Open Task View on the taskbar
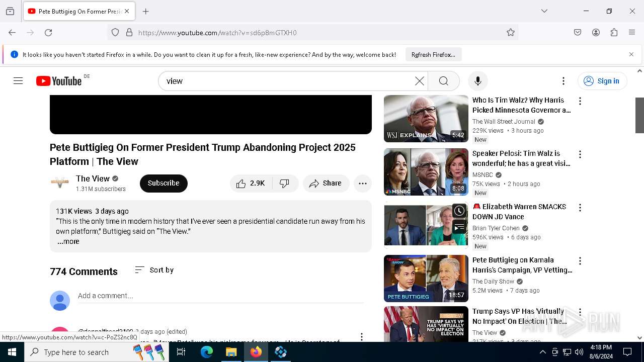Viewport: 644px width, 362px height. (x=181, y=352)
